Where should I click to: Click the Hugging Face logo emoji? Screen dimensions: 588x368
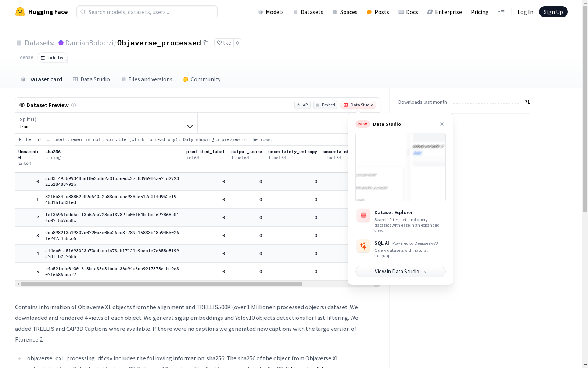[20, 12]
